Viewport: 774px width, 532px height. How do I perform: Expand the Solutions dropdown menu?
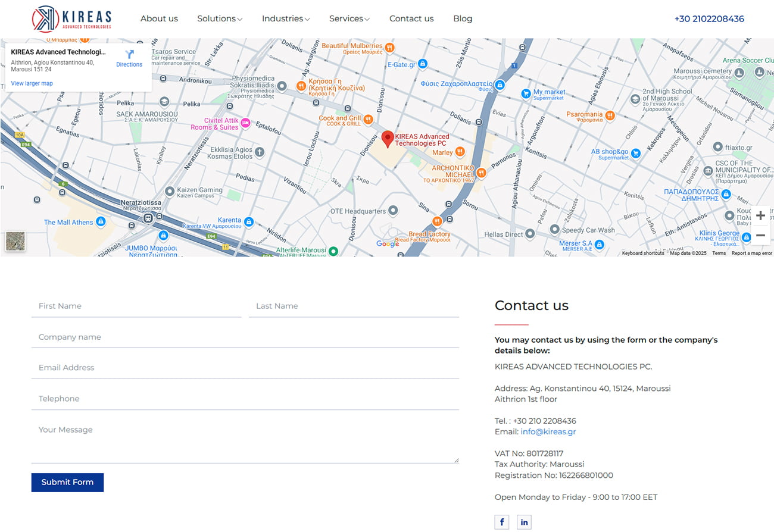[x=220, y=18]
